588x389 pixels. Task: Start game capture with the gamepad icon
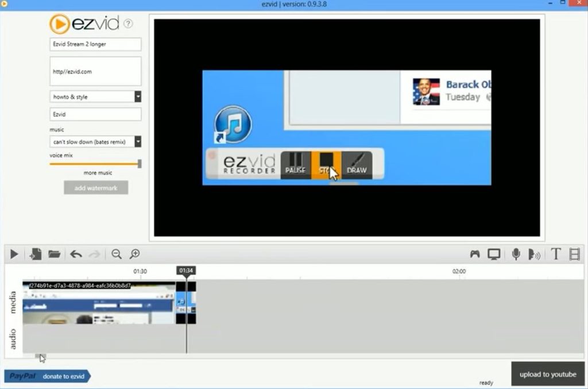(475, 254)
